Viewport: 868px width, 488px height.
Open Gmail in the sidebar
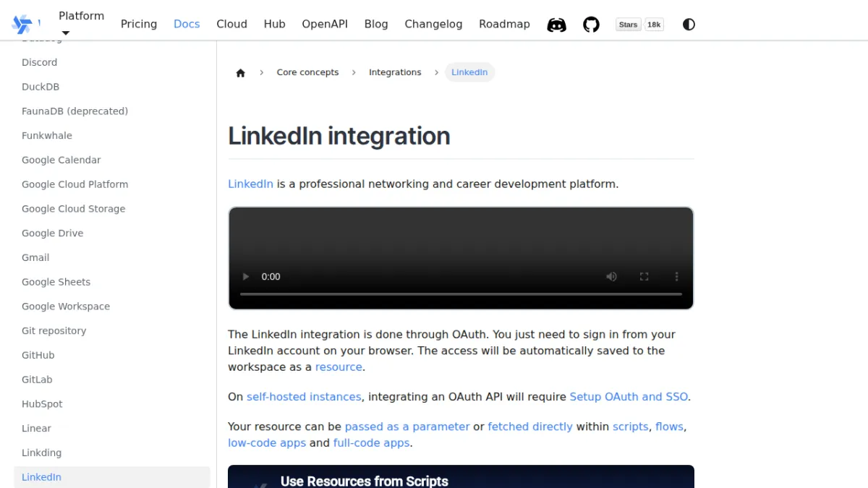pos(112,257)
